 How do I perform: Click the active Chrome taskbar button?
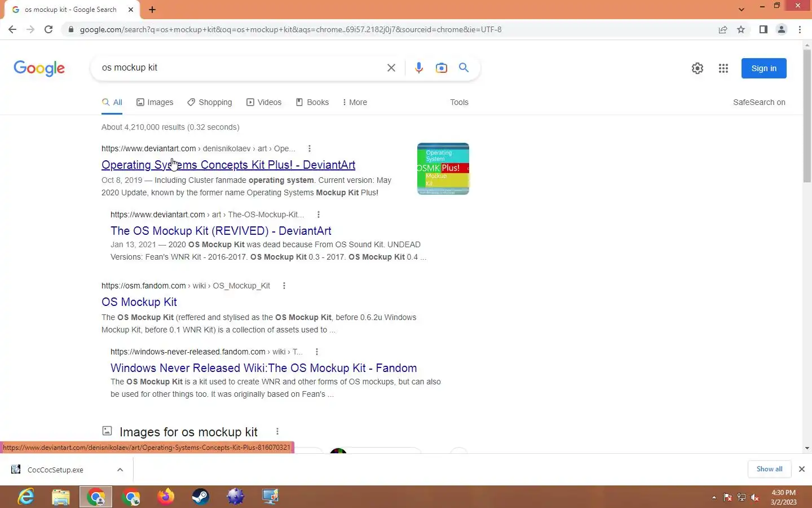click(x=96, y=497)
